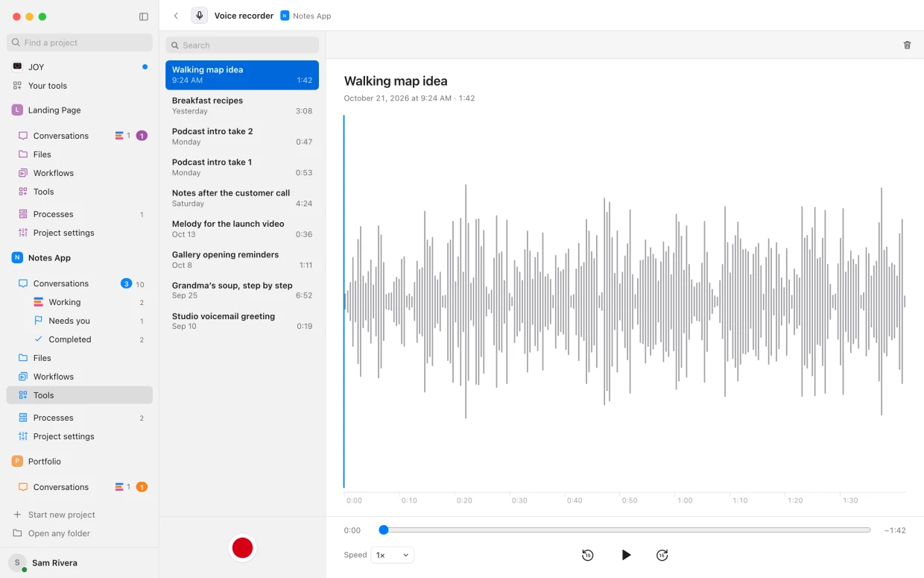The image size is (924, 578).
Task: Click the audio waveform display
Action: click(624, 301)
